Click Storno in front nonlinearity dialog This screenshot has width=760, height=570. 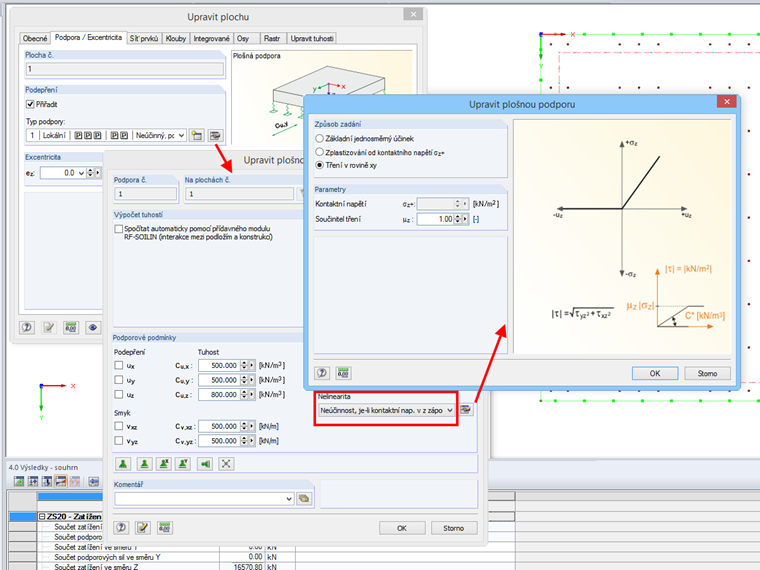[x=707, y=373]
